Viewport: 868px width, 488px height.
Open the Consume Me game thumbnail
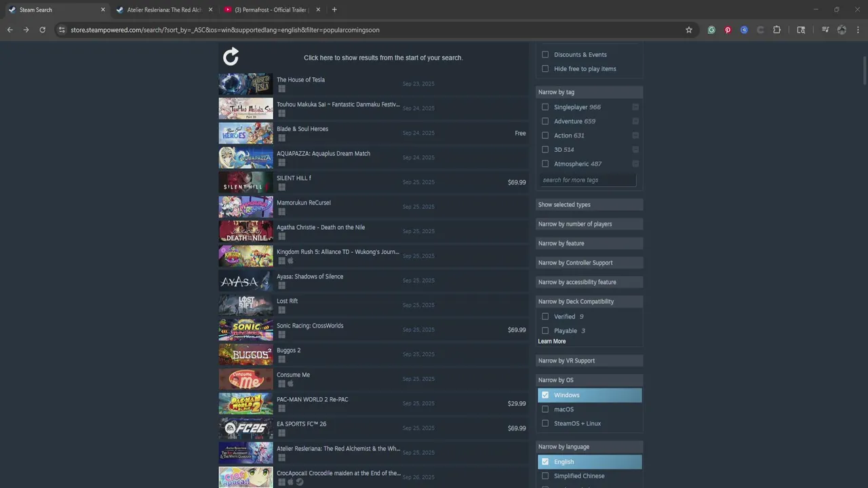pos(245,380)
